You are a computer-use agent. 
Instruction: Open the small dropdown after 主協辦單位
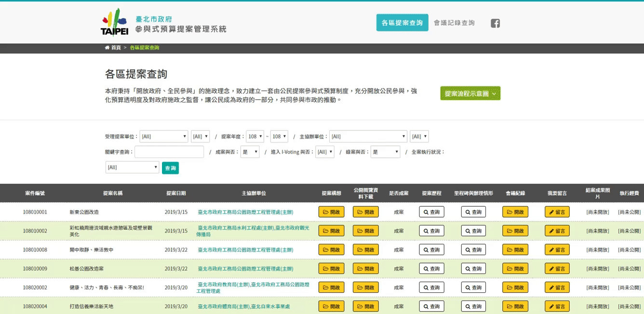click(x=419, y=136)
